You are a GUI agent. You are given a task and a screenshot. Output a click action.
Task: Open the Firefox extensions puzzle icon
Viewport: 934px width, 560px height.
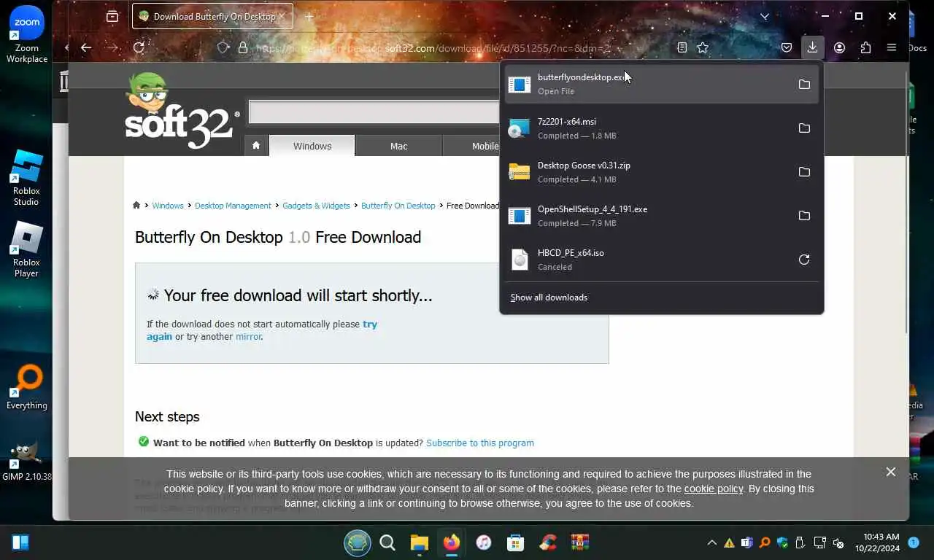point(865,47)
